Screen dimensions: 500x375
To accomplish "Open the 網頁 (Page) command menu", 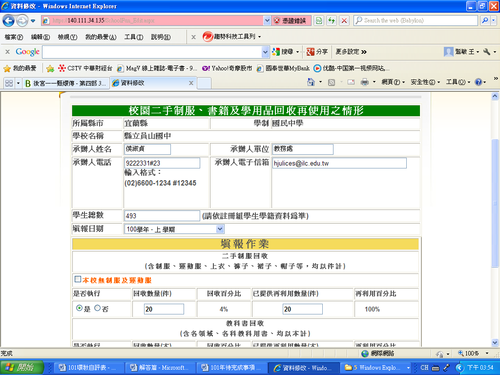I will (393, 82).
